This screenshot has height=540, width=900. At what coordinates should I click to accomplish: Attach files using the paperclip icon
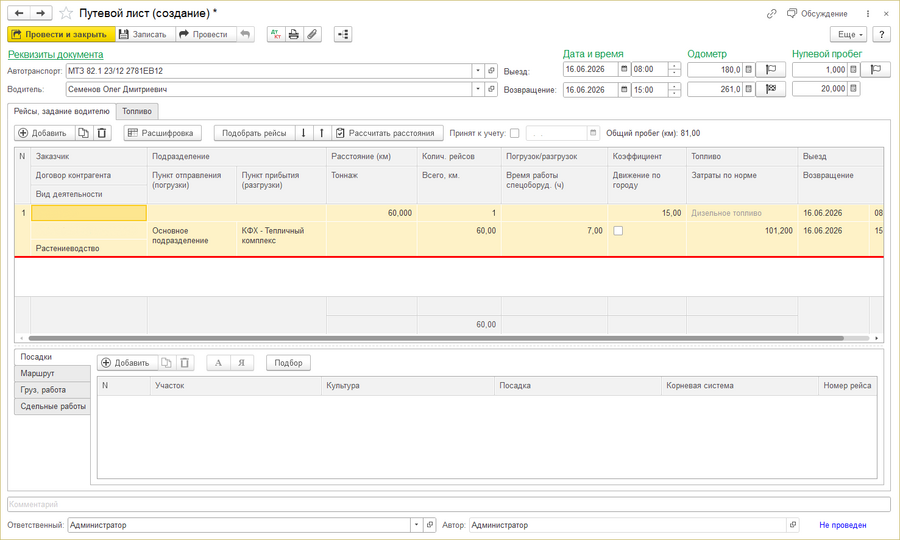click(312, 34)
